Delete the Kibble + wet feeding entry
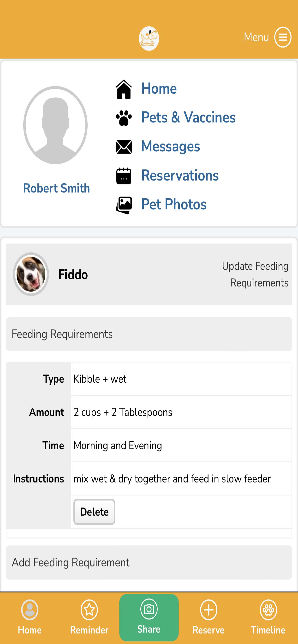 pos(94,512)
